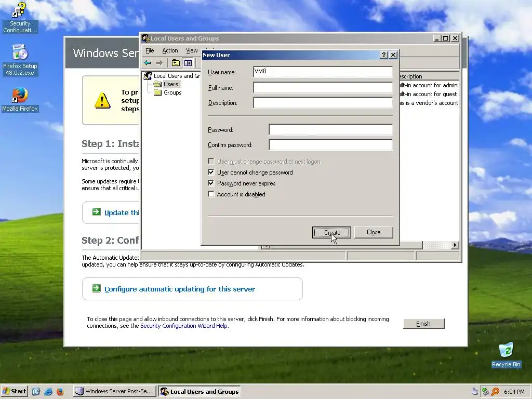The width and height of the screenshot is (532, 399).
Task: Click the Show Desktop quick launch icon
Action: (x=36, y=392)
